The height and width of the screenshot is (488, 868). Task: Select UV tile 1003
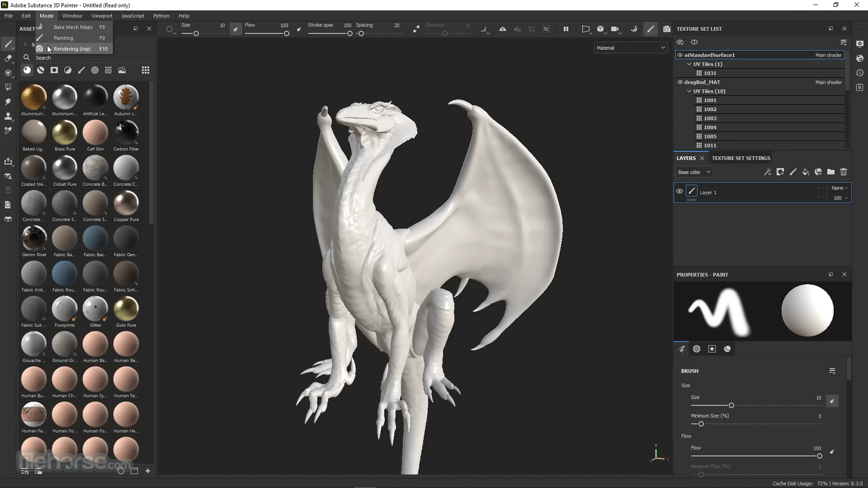(x=710, y=118)
